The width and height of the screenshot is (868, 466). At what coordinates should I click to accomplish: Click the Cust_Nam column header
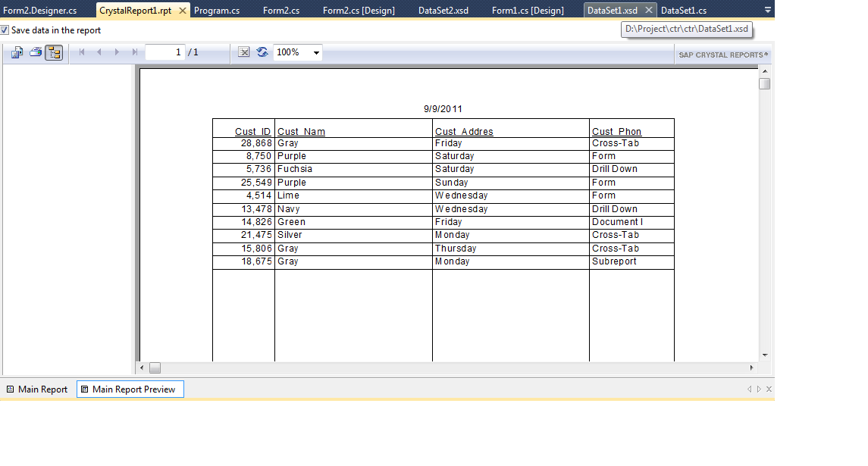tap(301, 132)
